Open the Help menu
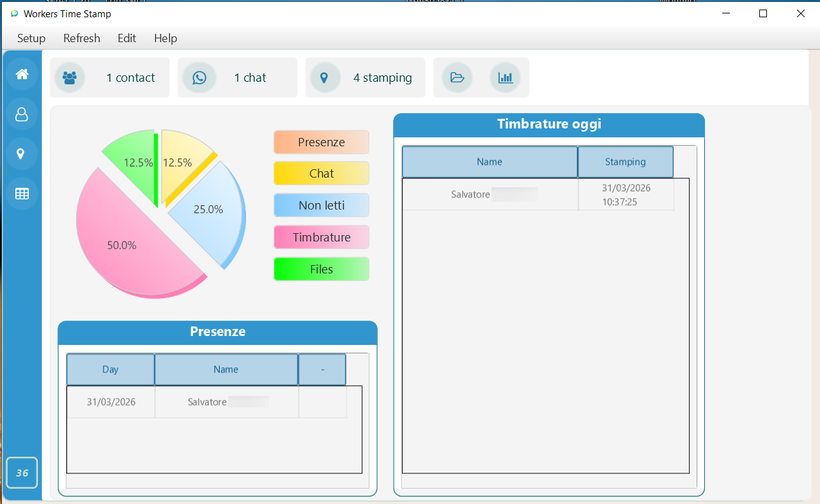 click(x=166, y=38)
